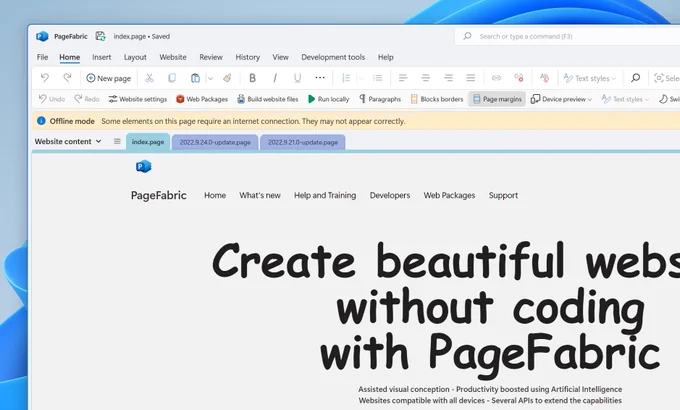Click the Undo button in quick toolbar
The height and width of the screenshot is (410, 680).
[x=52, y=99]
